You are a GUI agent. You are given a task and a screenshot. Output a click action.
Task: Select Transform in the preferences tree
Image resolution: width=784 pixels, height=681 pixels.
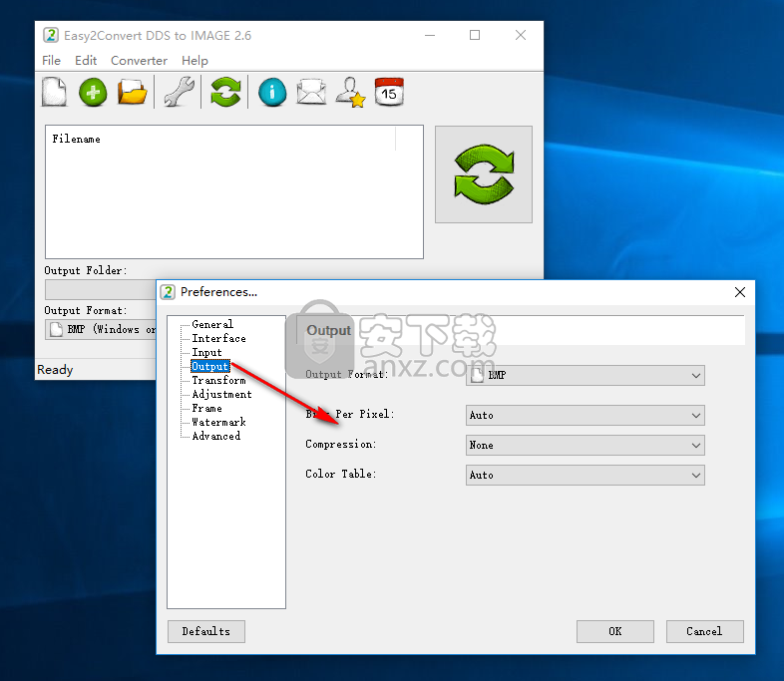(218, 380)
